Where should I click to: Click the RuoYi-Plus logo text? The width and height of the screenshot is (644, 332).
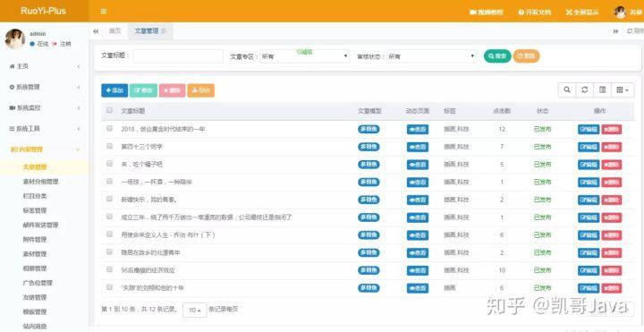[x=43, y=11]
